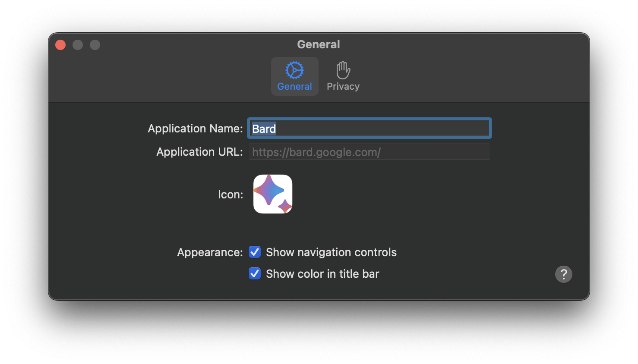
Task: Click the Application Name field containing Bard
Action: coord(370,129)
